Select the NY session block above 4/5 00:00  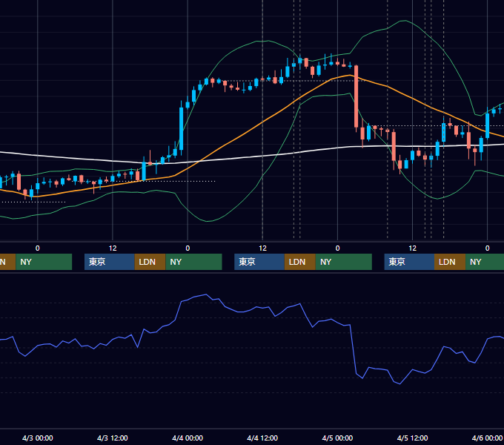pyautogui.click(x=344, y=262)
